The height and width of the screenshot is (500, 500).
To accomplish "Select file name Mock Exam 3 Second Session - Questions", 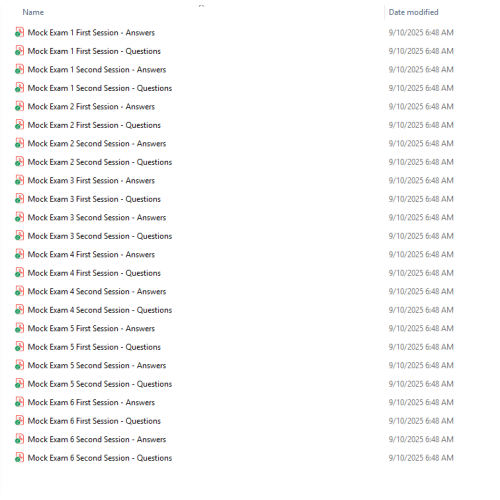I will pyautogui.click(x=100, y=236).
